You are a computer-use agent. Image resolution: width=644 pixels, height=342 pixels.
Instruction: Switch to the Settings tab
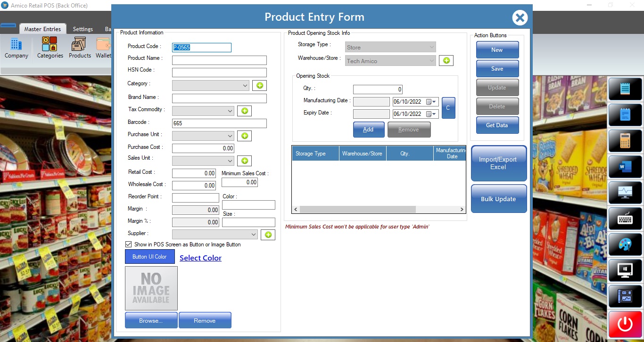tap(83, 29)
